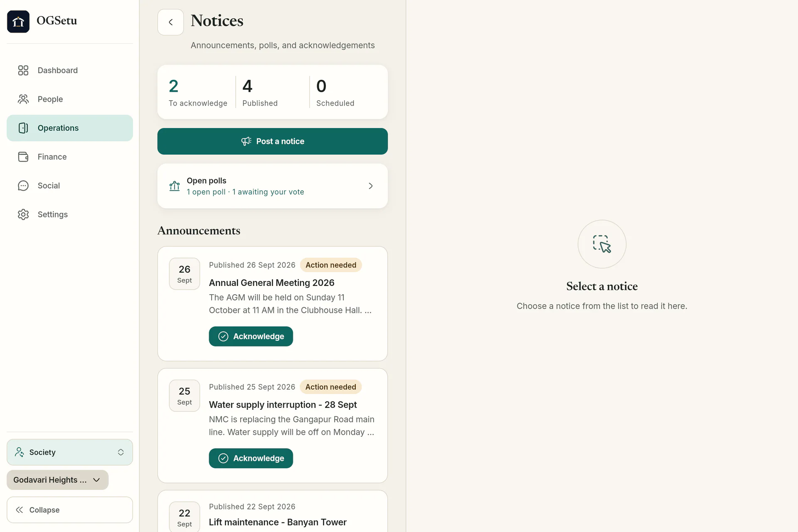Click the Dashboard grid icon

point(23,70)
